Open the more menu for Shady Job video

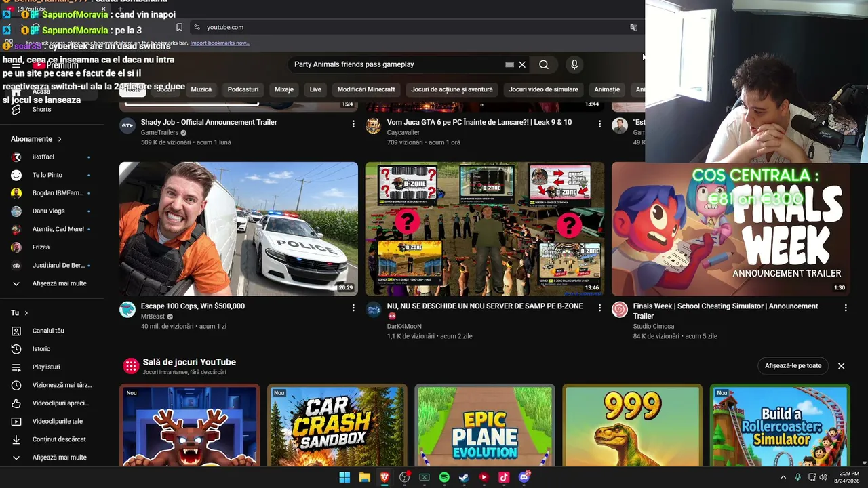[353, 124]
